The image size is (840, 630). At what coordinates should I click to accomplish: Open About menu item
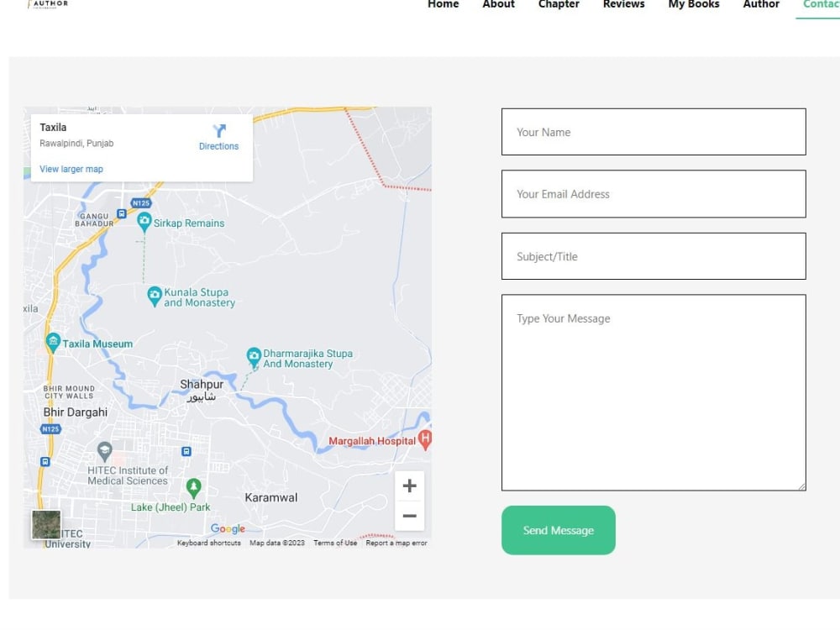point(498,4)
